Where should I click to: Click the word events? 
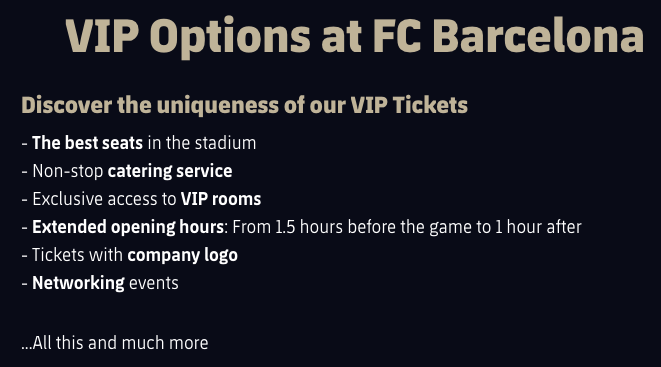click(154, 283)
